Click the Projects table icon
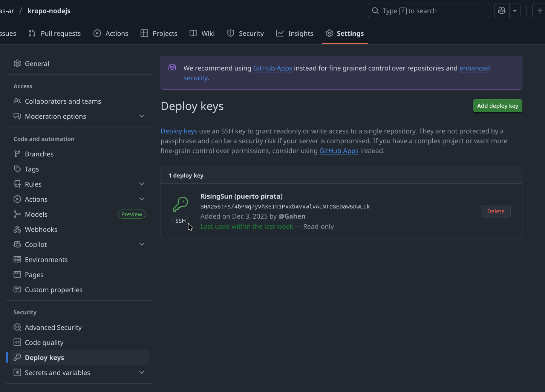The image size is (545, 392). [144, 33]
